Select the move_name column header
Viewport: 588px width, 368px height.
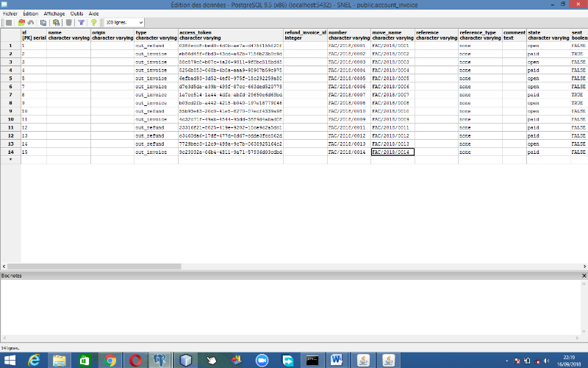[x=392, y=35]
